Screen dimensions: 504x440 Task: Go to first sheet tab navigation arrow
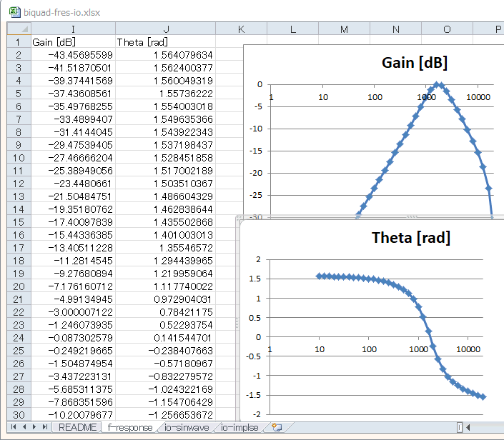pyautogui.click(x=14, y=427)
